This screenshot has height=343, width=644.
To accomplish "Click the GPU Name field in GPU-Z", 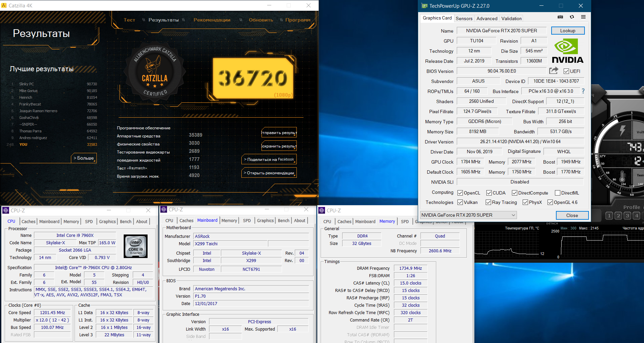I will (501, 31).
